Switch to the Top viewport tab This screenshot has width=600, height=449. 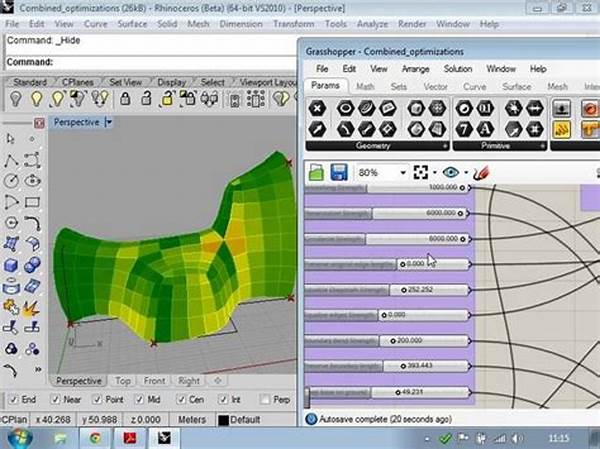[x=122, y=381]
